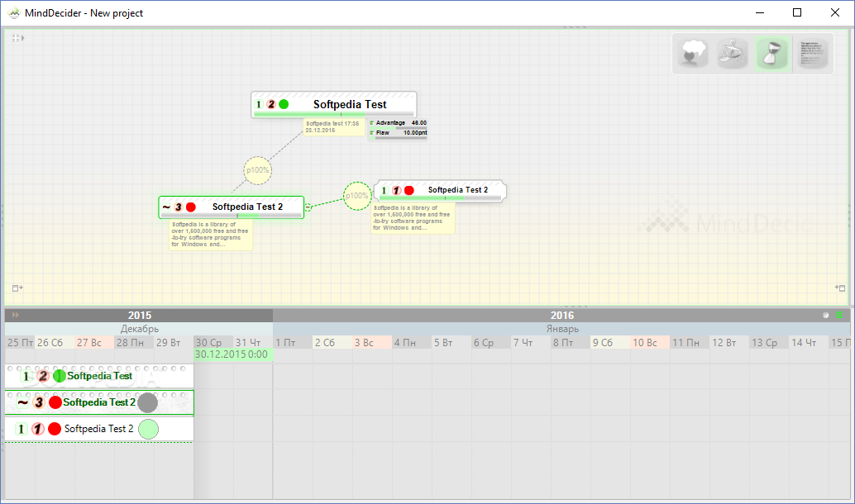Screen dimensions: 855x504
Task: Select the 27 Вс day column
Action: click(93, 342)
